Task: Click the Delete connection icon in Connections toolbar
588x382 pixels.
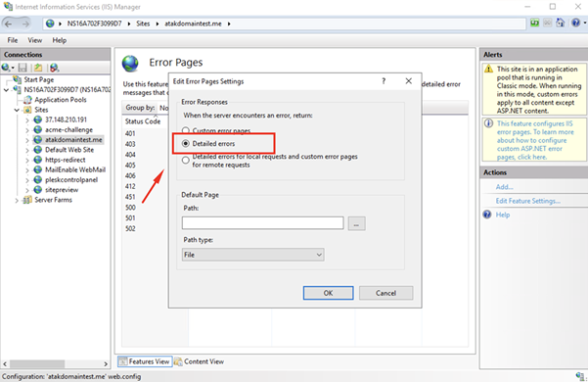Action: (55, 68)
